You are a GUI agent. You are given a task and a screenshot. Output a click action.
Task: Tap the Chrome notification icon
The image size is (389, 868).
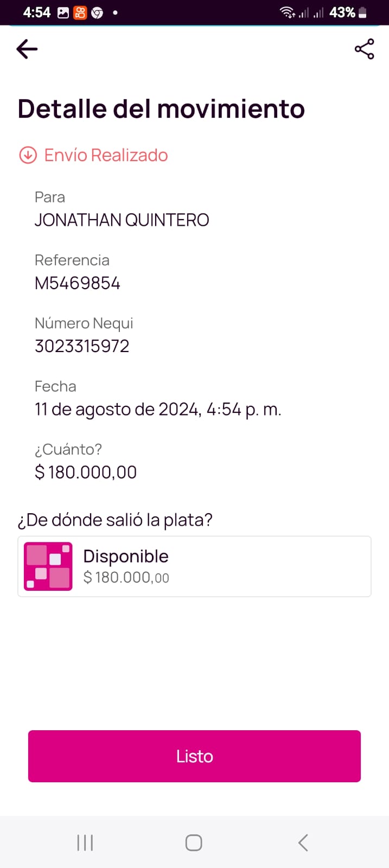(x=97, y=12)
